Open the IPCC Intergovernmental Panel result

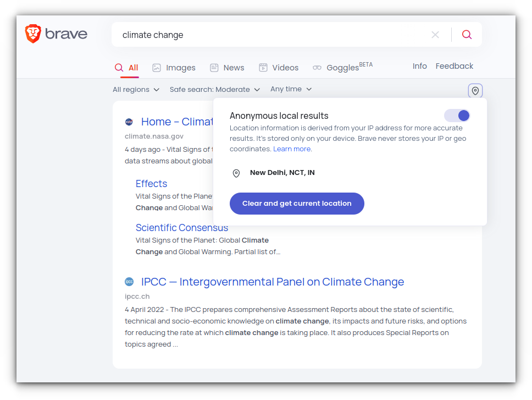tap(273, 282)
